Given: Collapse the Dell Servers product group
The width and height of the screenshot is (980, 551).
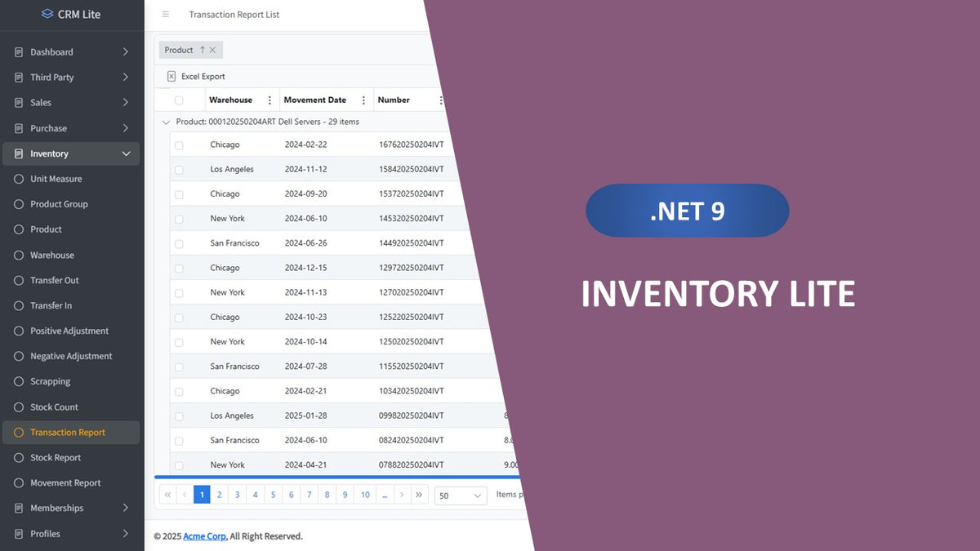Looking at the screenshot, I should [166, 121].
